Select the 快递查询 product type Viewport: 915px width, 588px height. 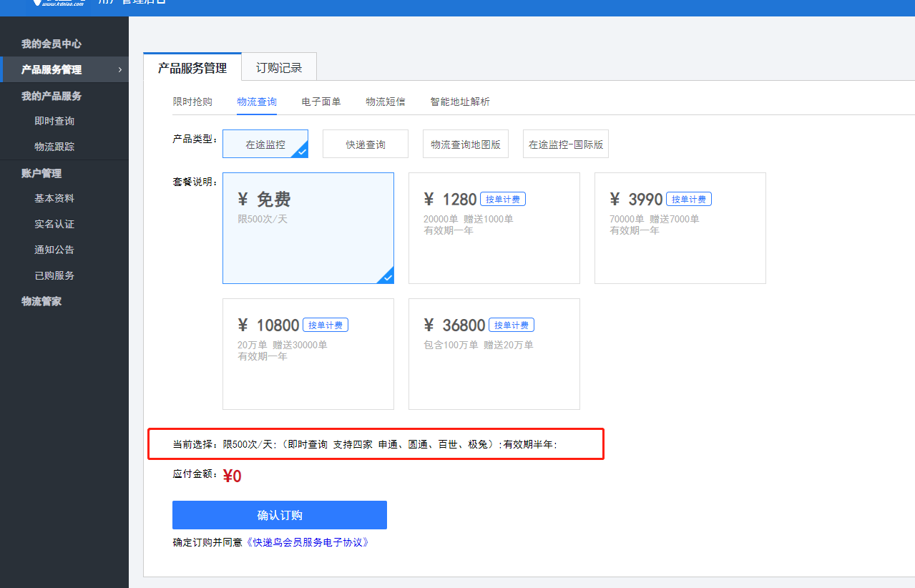pos(366,144)
